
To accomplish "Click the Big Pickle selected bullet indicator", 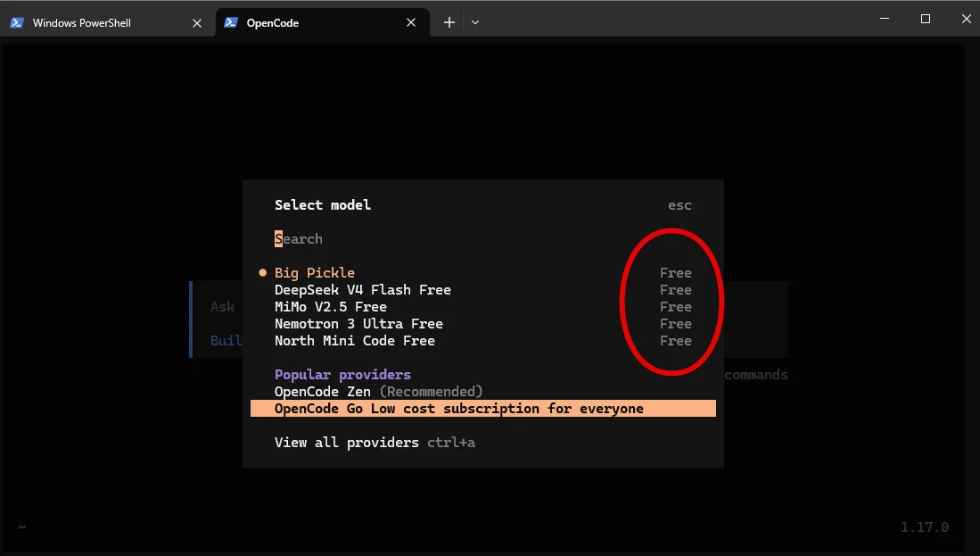I will click(262, 273).
